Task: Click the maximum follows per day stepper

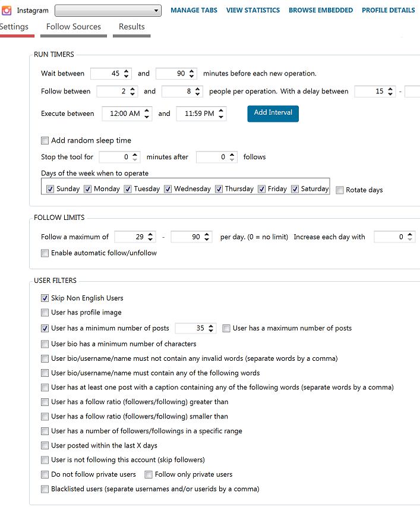Action: [x=207, y=237]
